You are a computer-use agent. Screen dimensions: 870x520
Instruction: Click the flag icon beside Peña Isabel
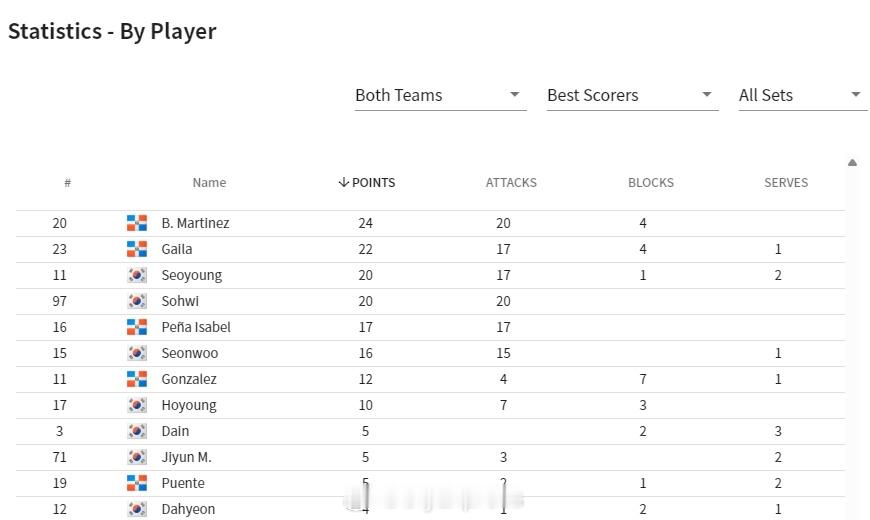[x=136, y=327]
